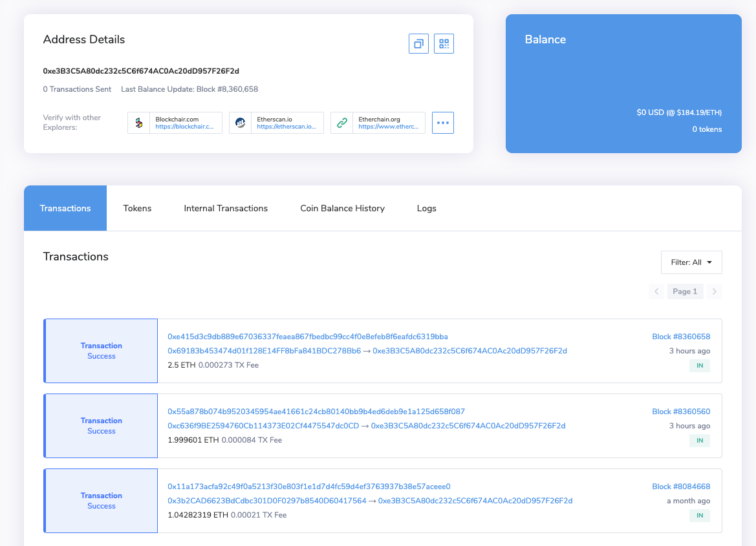Open Block #8084668 from the last transaction
The image size is (756, 546).
[681, 486]
